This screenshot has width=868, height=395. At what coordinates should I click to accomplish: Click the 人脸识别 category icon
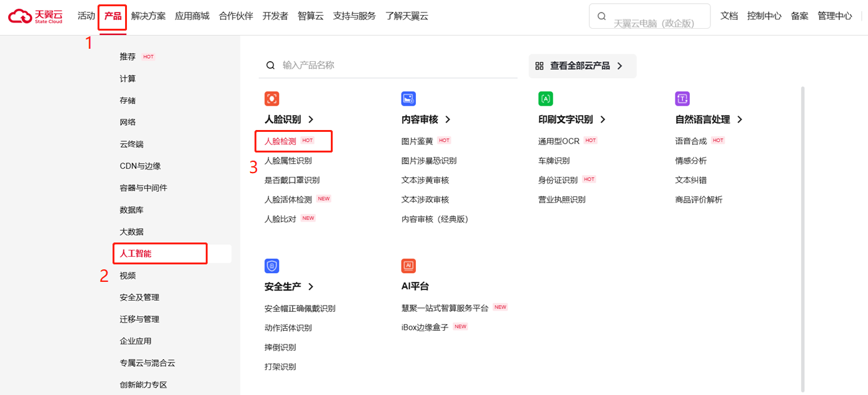tap(271, 99)
